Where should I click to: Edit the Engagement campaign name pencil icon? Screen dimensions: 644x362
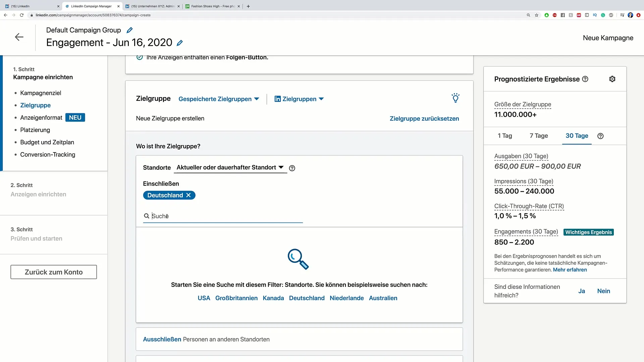tap(180, 43)
